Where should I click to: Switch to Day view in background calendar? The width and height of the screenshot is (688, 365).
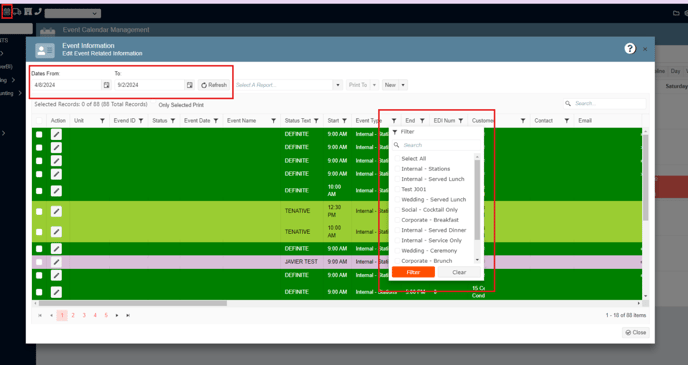coord(675,71)
